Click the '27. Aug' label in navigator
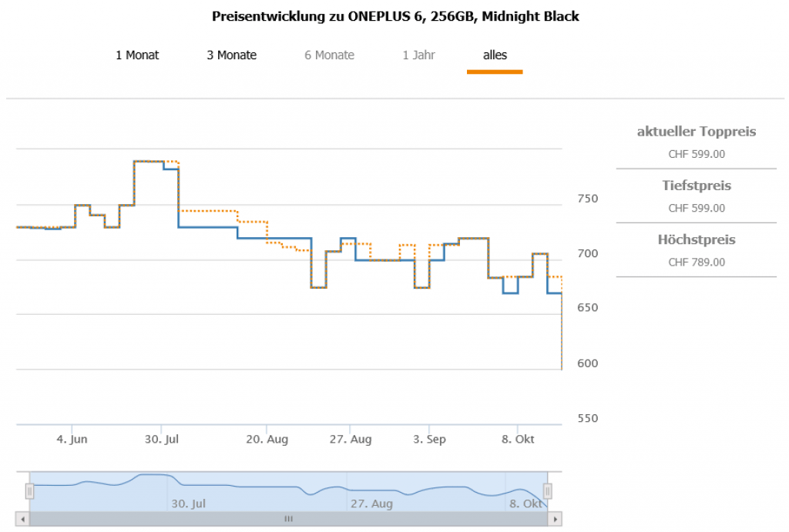789x532 pixels. (371, 504)
